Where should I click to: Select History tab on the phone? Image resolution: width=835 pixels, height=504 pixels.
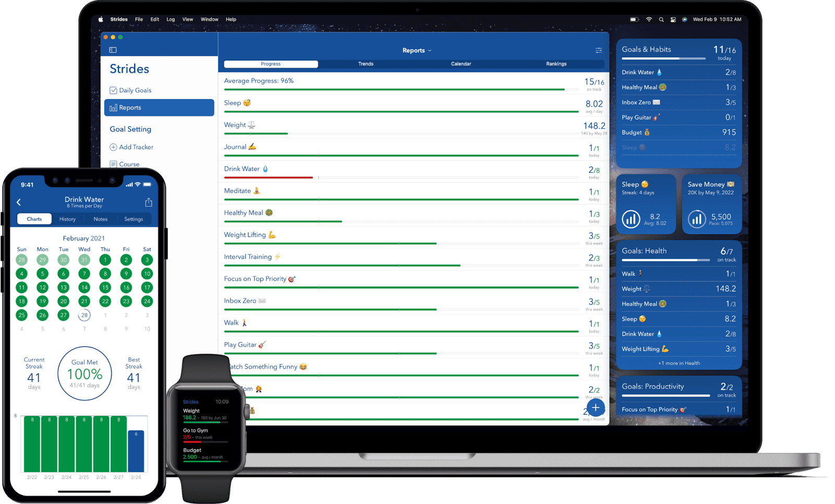pyautogui.click(x=67, y=219)
